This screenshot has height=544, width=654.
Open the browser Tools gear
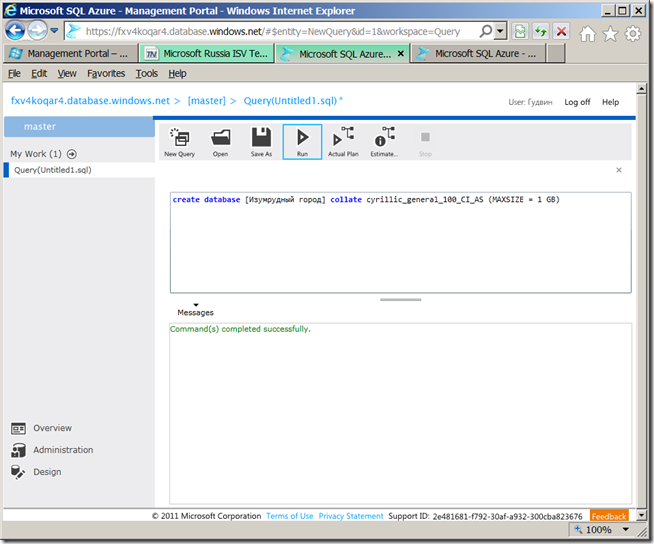[x=632, y=33]
